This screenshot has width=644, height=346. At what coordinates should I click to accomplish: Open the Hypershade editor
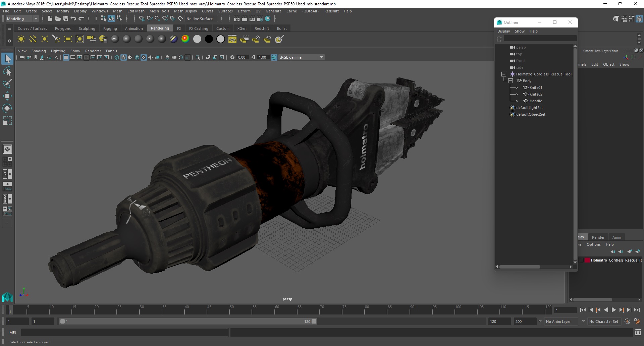[268, 19]
